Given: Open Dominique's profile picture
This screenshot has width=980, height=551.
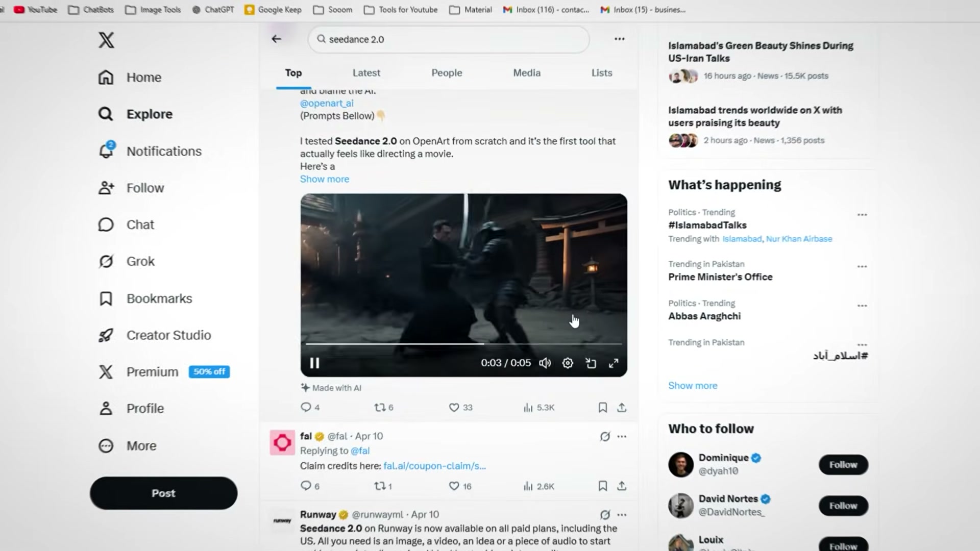Looking at the screenshot, I should pyautogui.click(x=681, y=464).
